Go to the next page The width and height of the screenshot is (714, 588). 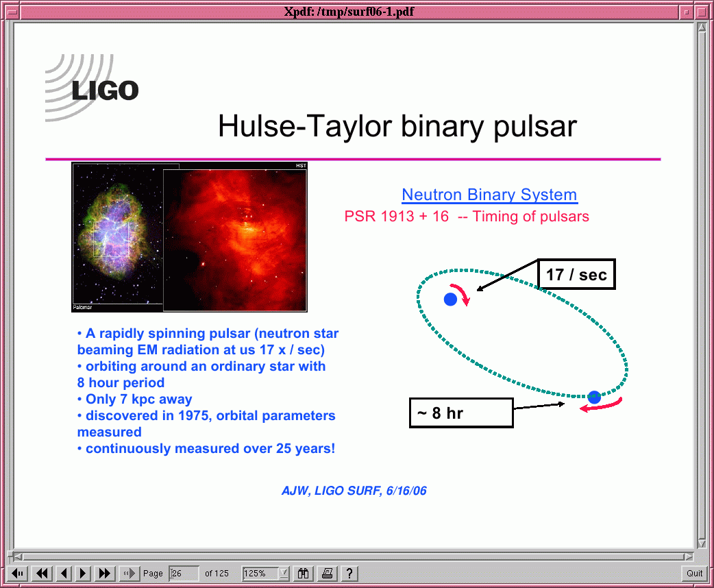(84, 573)
